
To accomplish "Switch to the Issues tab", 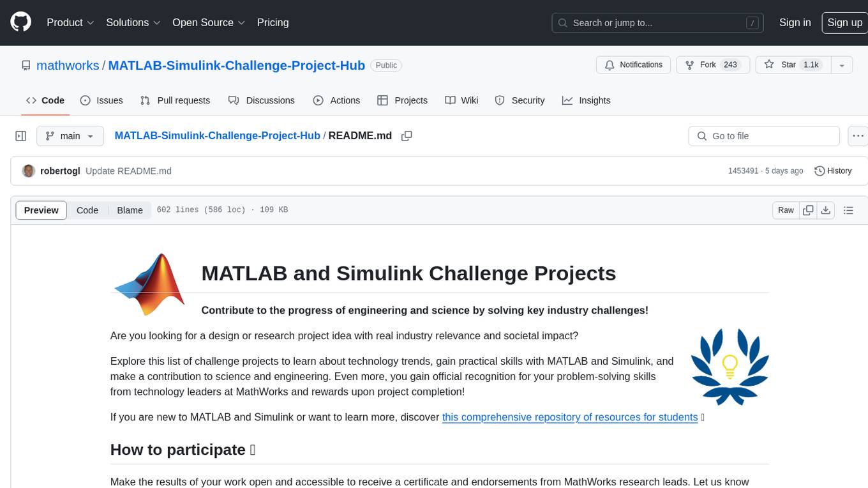I will point(101,100).
